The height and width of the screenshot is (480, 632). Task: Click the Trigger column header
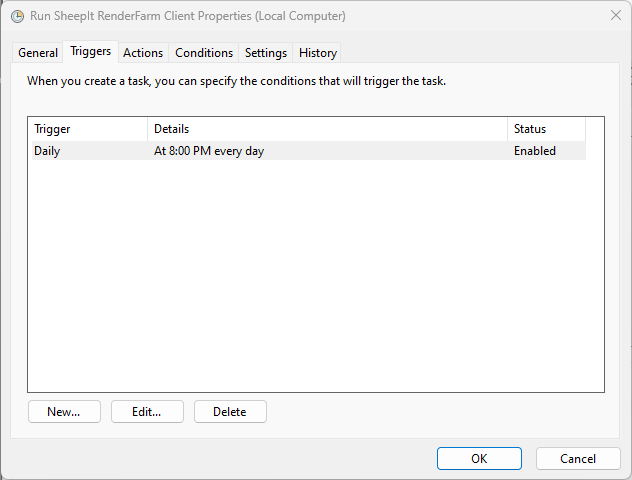[x=88, y=129]
